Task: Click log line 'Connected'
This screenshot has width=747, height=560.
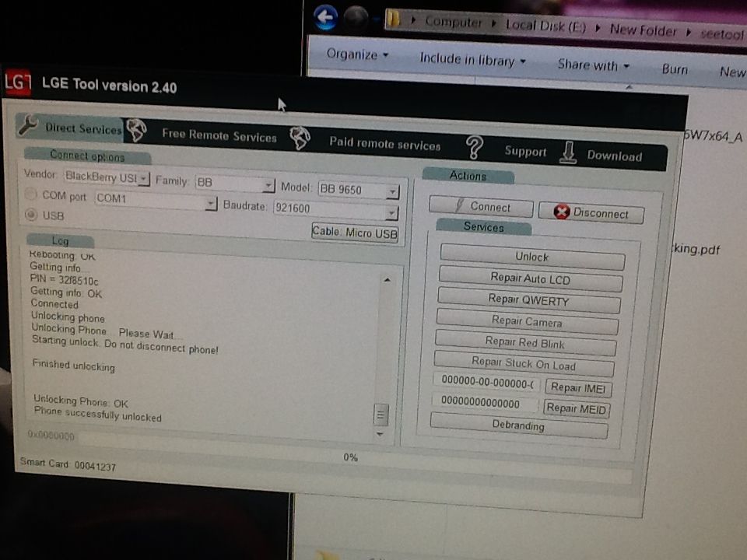Action: tap(54, 304)
